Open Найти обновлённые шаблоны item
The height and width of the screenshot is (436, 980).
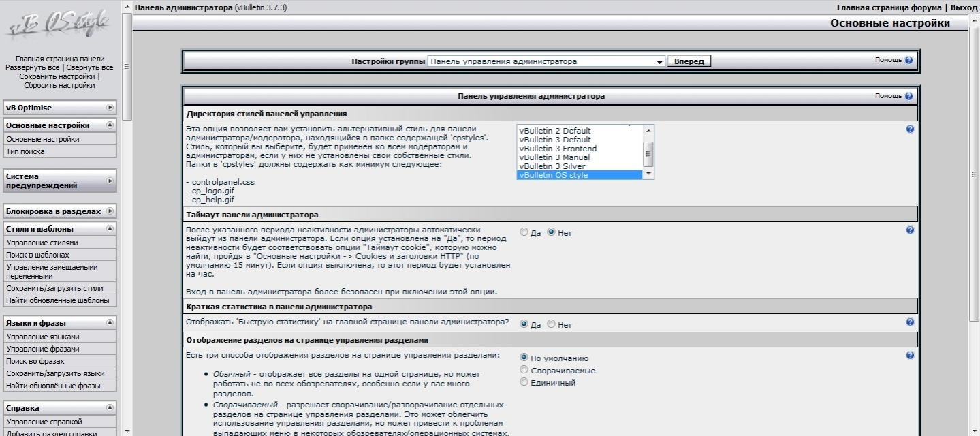coord(57,300)
